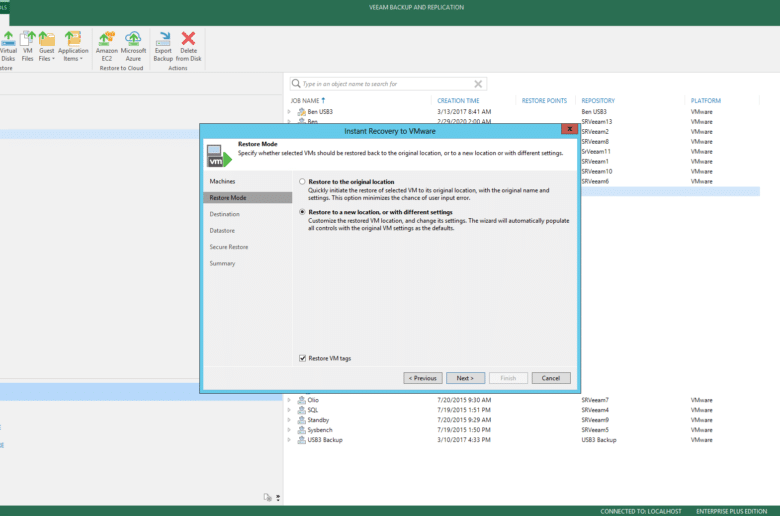Toggle the Restore VM tags checkbox
The image size is (780, 516).
coord(302,358)
